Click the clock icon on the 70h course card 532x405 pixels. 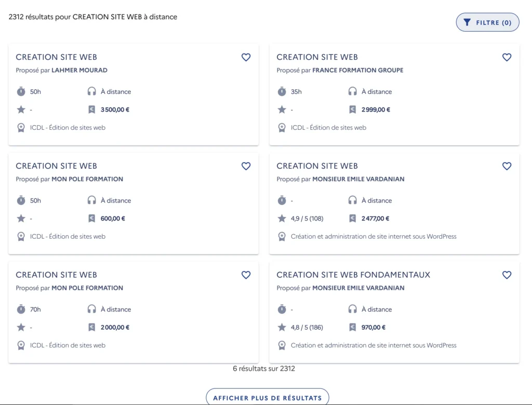(20, 309)
